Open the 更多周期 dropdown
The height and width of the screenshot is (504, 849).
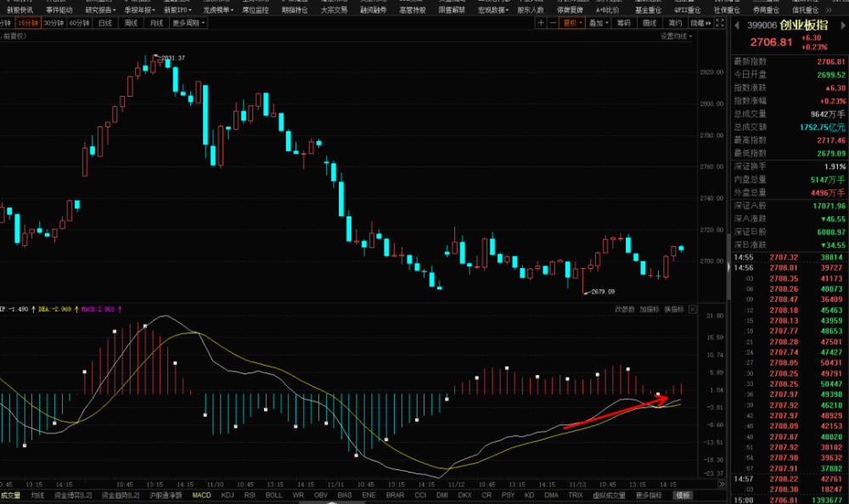(188, 23)
